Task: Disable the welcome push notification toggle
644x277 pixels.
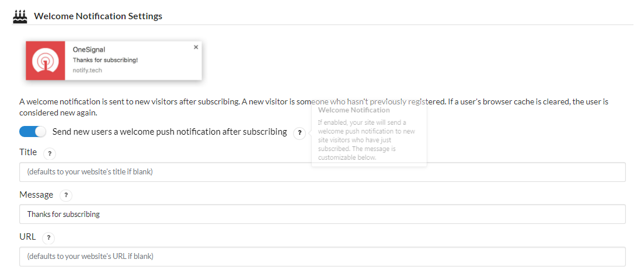Action: [33, 132]
